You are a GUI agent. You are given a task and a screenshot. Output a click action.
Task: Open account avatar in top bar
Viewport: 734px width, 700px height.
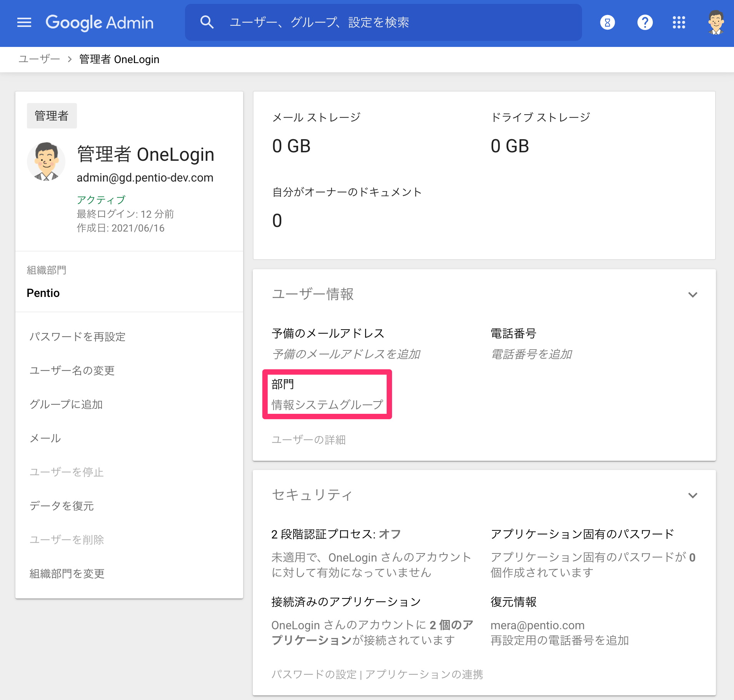pyautogui.click(x=716, y=22)
